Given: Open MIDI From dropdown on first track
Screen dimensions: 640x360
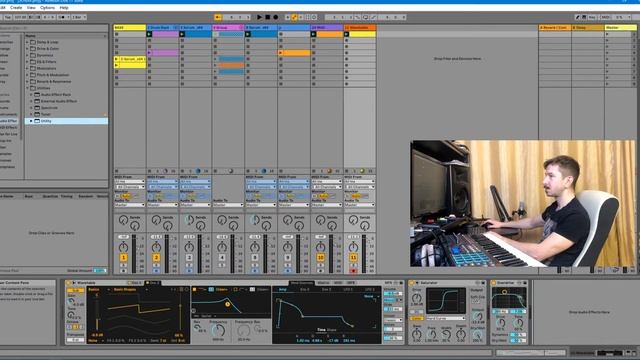Looking at the screenshot, I should click(x=129, y=182).
